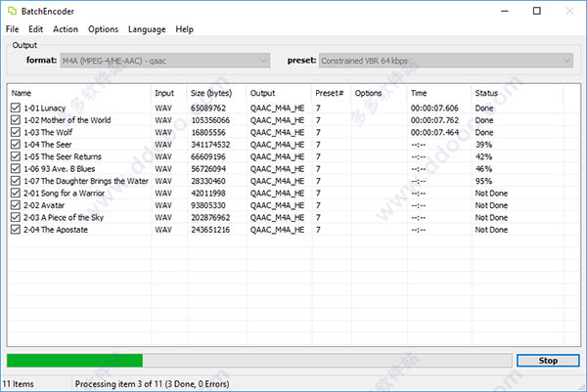This screenshot has width=587, height=392.
Task: Open the Help menu
Action: point(185,29)
